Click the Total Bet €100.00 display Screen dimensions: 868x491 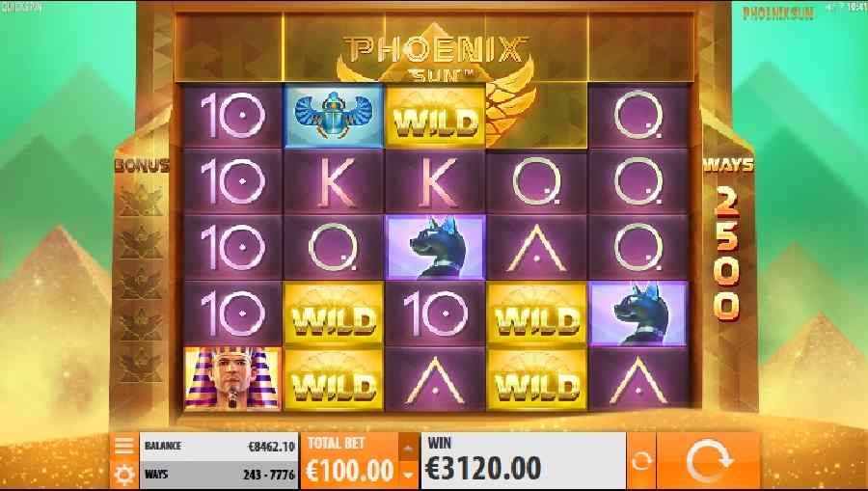pos(349,460)
